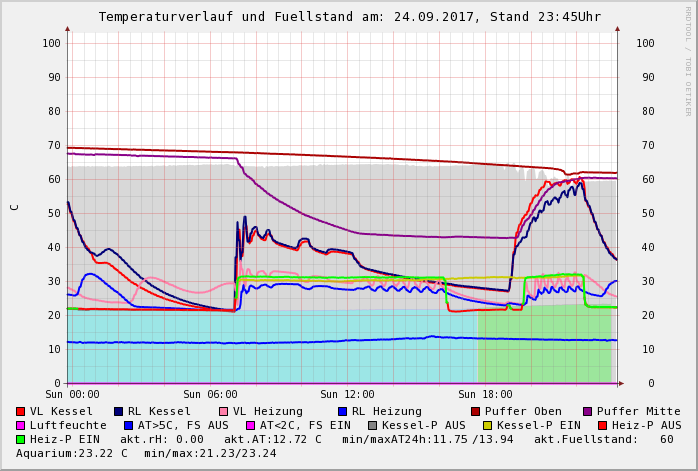The width and height of the screenshot is (698, 471).
Task: Click the purple Puffer Mitte legend swatch
Action: pos(588,411)
